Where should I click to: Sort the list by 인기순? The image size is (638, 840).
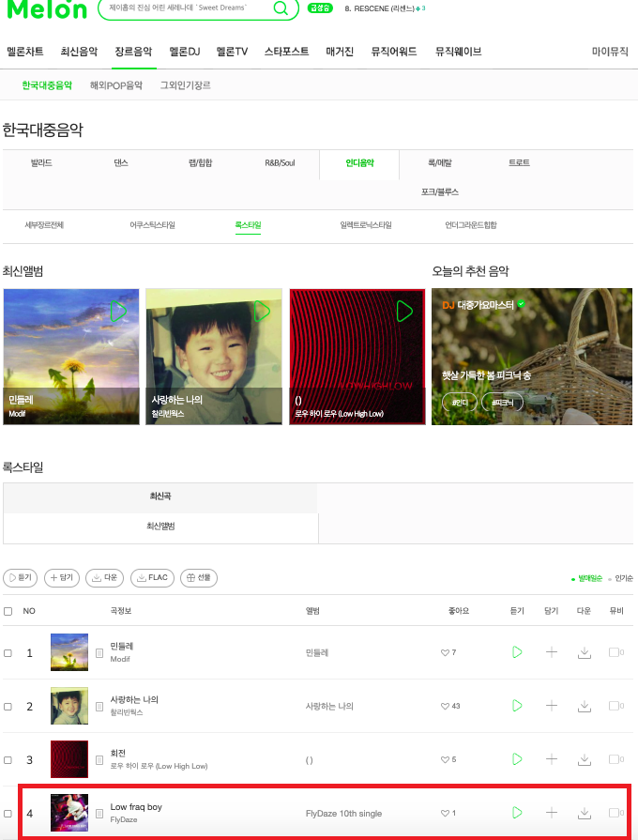click(624, 578)
